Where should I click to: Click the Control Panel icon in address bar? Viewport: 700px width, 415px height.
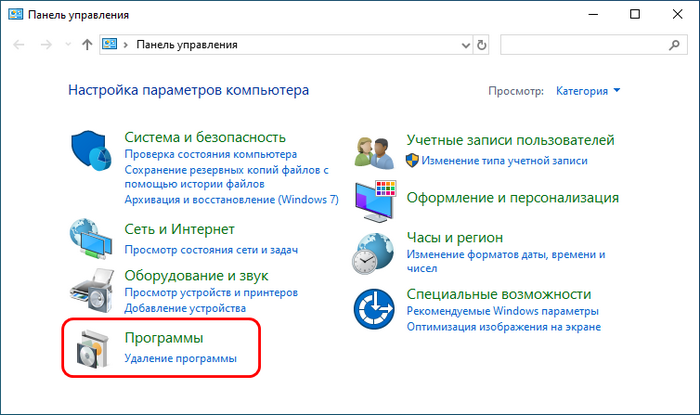(110, 44)
